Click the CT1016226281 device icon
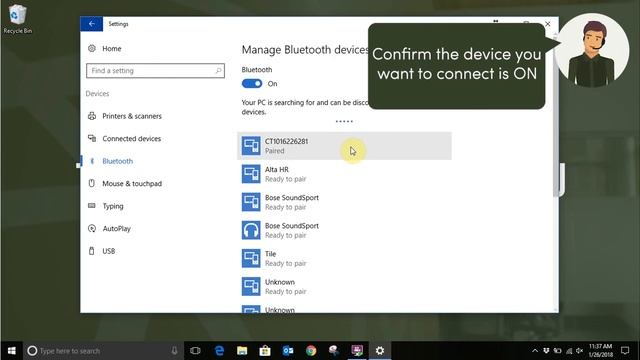Screen dimensions: 640x360 point(251,146)
